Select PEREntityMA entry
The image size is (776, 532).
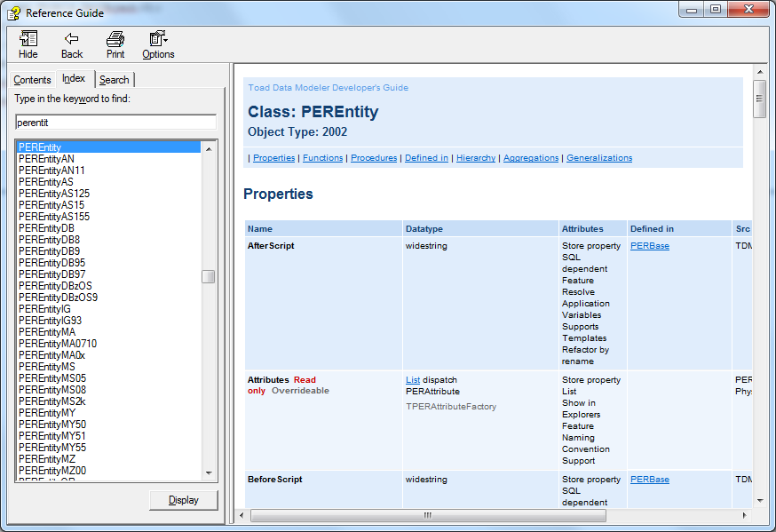pyautogui.click(x=47, y=331)
